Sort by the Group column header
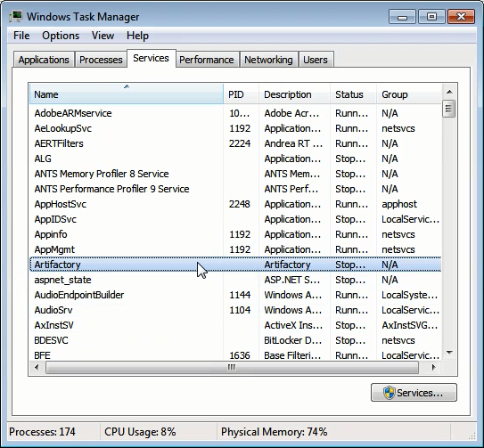The image size is (484, 448). (409, 94)
